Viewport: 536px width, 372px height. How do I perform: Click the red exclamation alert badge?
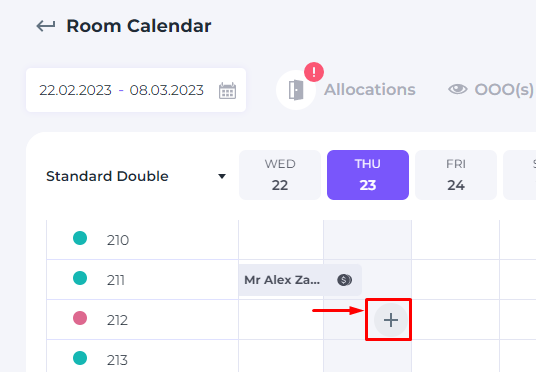[314, 72]
